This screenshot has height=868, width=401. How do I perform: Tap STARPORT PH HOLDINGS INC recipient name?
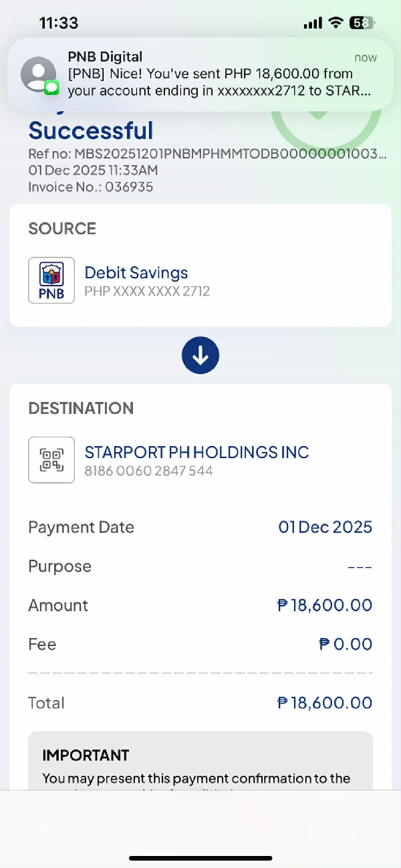196,452
